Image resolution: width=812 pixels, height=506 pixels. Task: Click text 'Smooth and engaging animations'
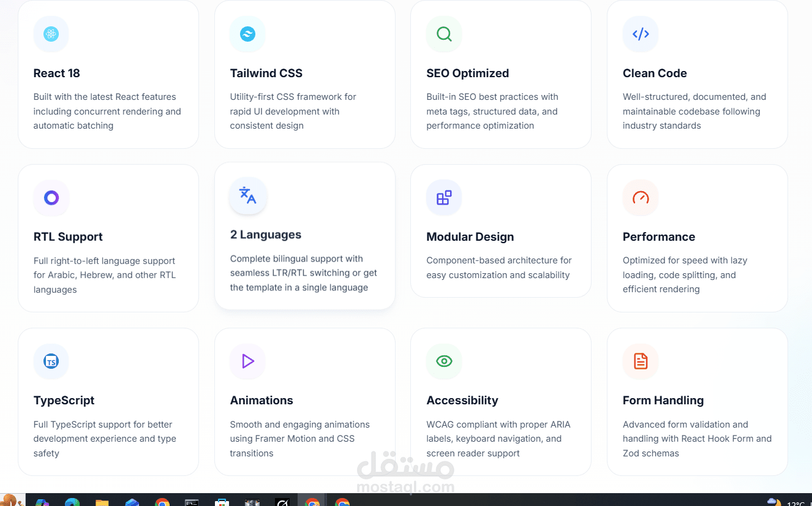coord(300,425)
